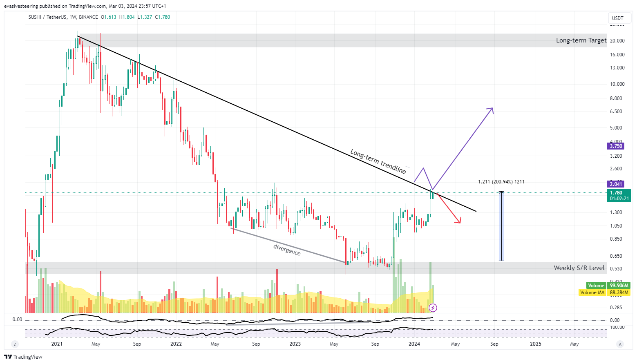Select the green Volume indicator label
Image resolution: width=637 pixels, height=364 pixels.
(x=596, y=286)
